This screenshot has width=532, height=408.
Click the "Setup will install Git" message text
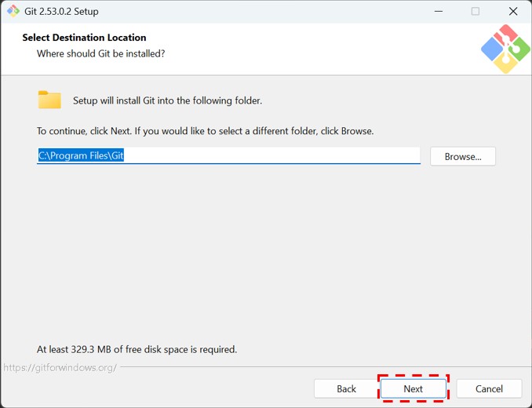(x=167, y=100)
